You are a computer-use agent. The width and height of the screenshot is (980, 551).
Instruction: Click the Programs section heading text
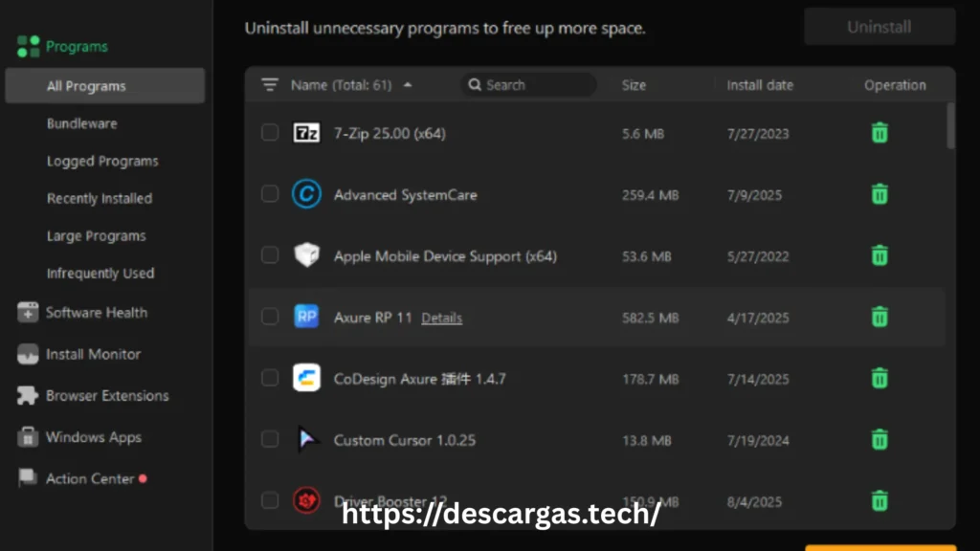tap(77, 46)
